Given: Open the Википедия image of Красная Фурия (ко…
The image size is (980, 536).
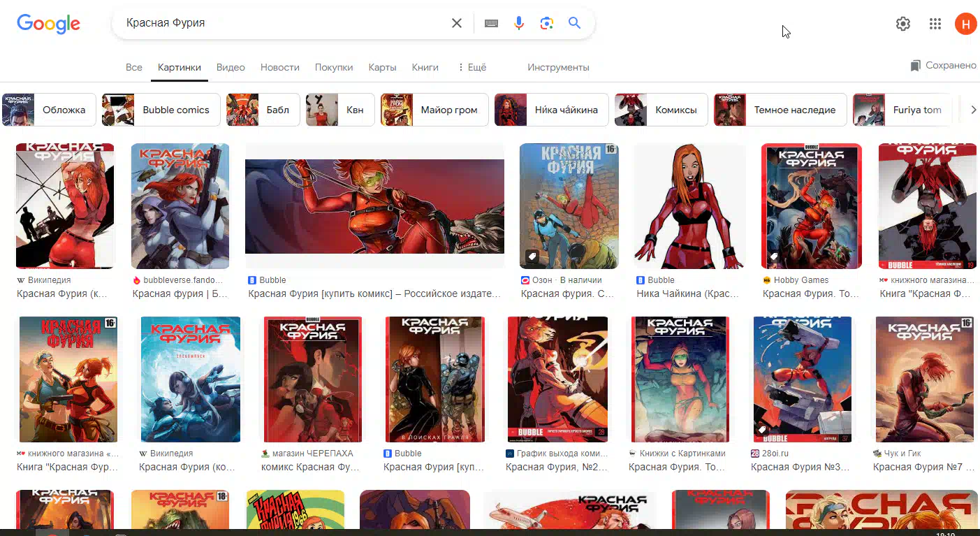Looking at the screenshot, I should (191, 379).
